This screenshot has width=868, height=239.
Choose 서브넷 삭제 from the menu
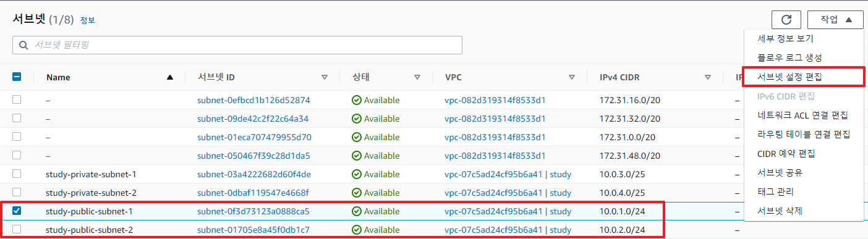coord(804,211)
